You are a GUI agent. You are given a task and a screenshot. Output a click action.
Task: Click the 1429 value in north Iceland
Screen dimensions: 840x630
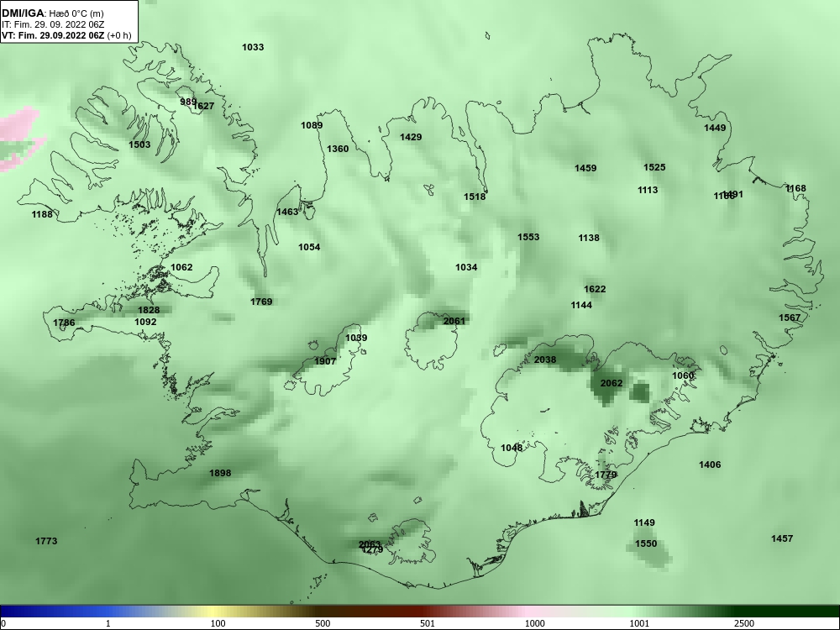point(411,137)
